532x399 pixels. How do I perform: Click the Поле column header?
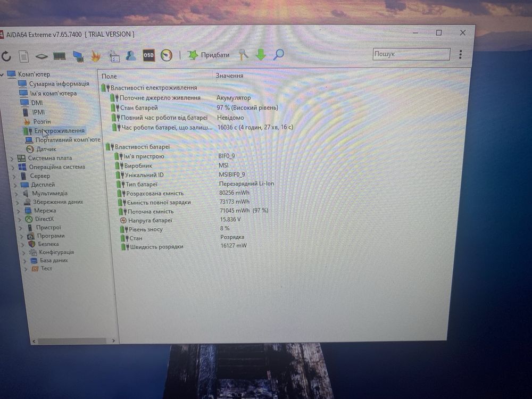pos(109,76)
